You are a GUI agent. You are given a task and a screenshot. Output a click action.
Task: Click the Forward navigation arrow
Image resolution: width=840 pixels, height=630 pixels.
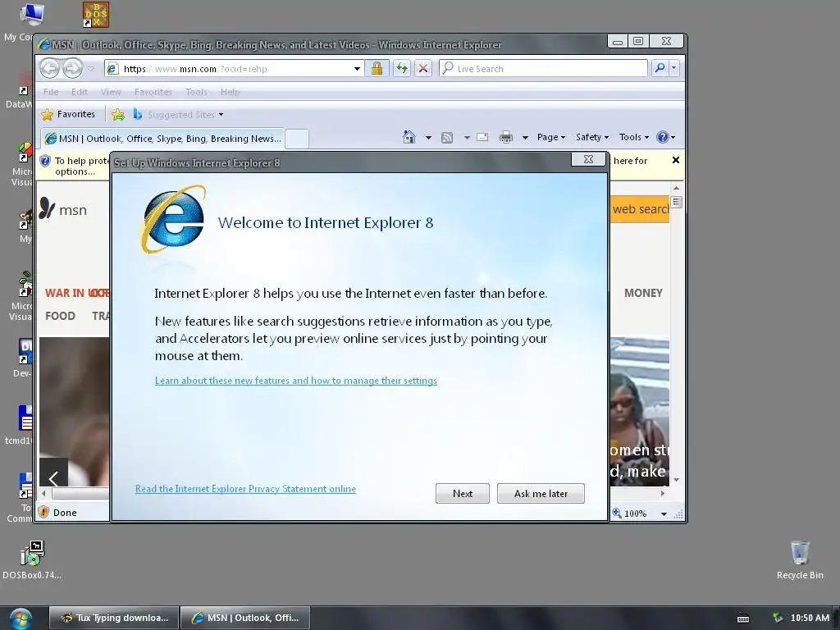[72, 69]
